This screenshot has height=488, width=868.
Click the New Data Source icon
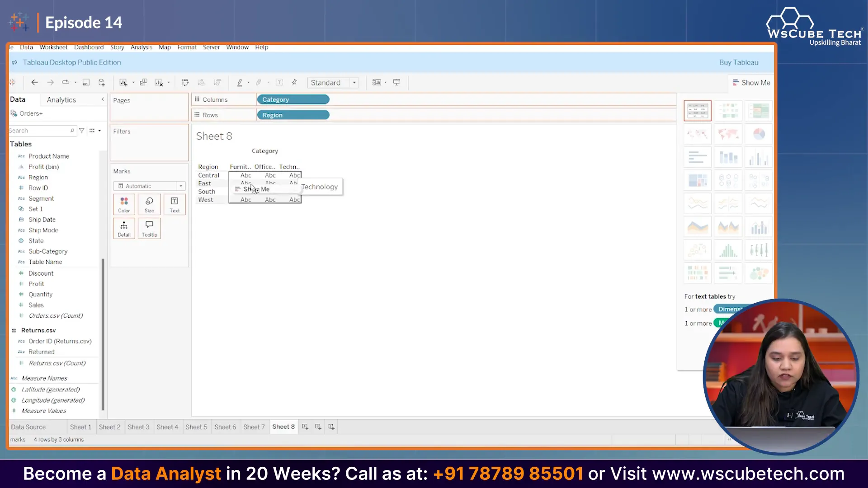click(x=102, y=82)
